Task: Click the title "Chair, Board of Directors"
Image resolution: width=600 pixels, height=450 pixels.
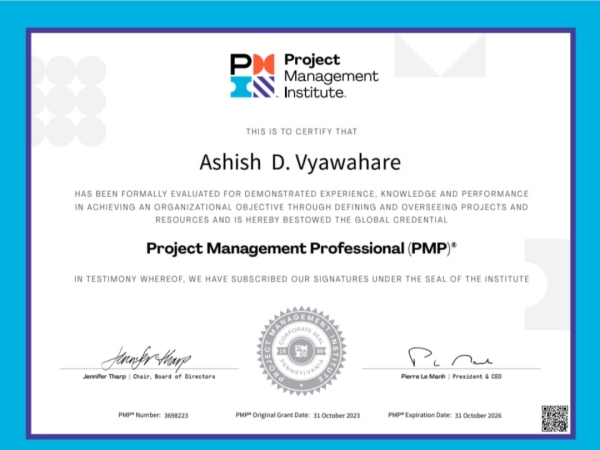Action: click(174, 377)
